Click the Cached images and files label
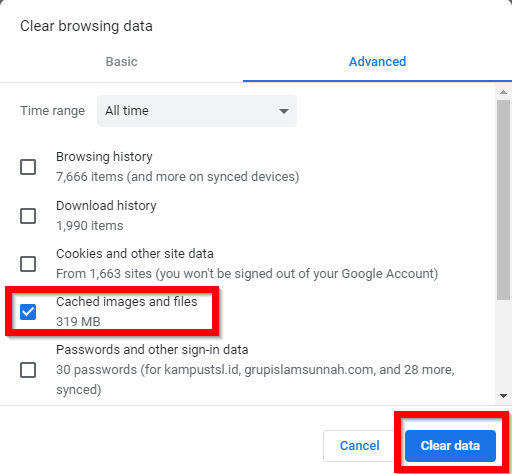The image size is (512, 474). [x=127, y=302]
